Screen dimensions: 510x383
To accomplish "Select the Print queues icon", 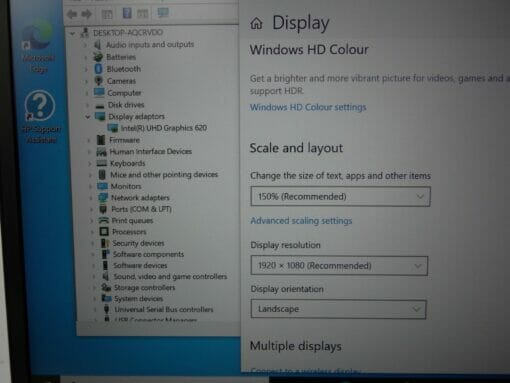I will [104, 220].
